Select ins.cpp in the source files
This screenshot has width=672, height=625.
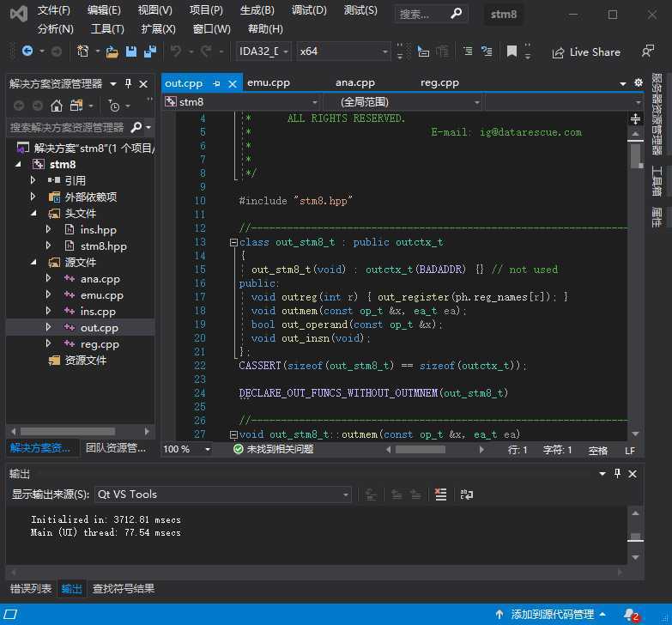tap(98, 312)
